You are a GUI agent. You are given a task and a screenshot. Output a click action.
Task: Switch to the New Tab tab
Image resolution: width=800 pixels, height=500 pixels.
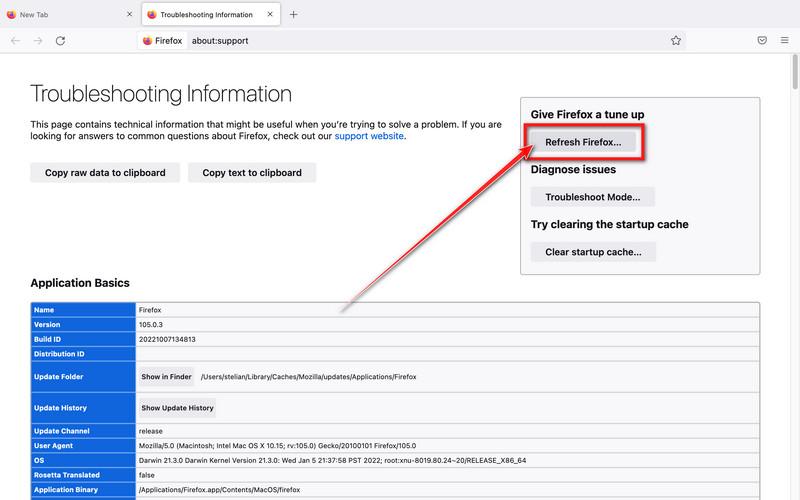pos(69,15)
